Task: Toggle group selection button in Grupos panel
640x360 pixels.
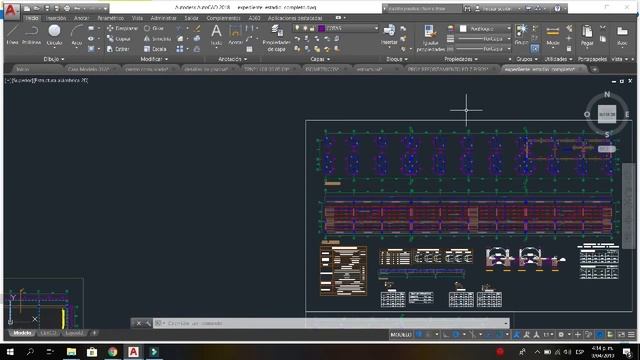Action: click(535, 49)
